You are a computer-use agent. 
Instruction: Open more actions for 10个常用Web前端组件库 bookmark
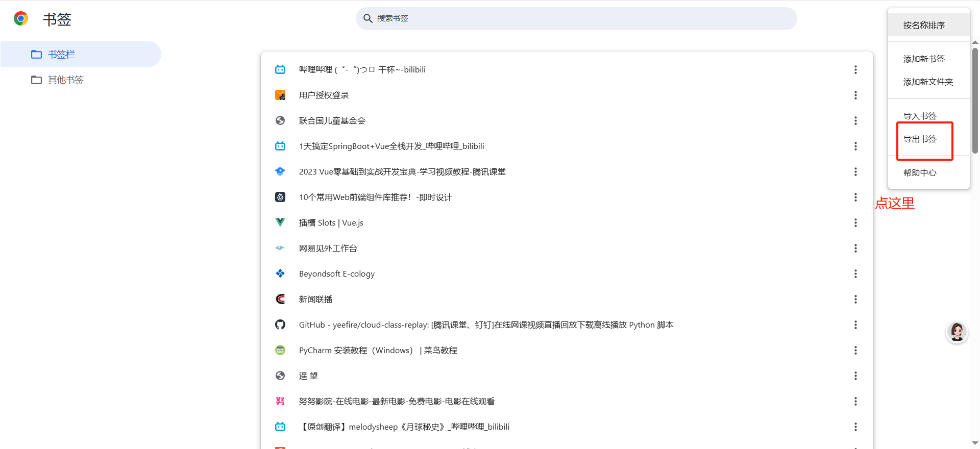click(x=855, y=197)
